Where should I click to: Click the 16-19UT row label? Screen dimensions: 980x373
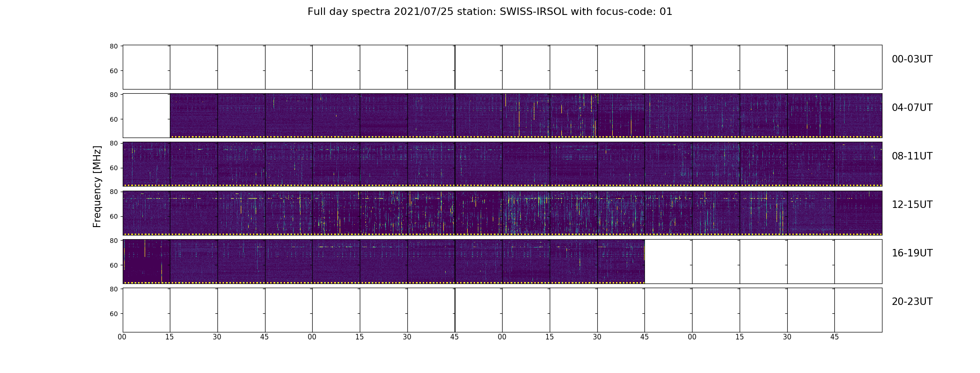[x=912, y=253]
